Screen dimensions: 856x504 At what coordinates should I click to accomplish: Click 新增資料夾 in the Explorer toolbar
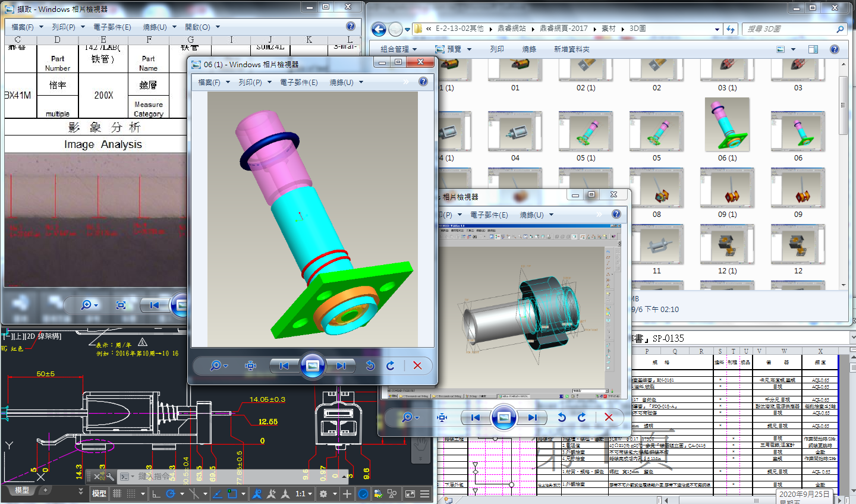click(571, 49)
